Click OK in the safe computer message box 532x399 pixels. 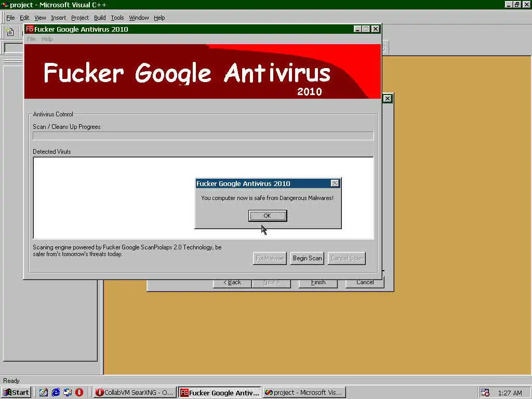pyautogui.click(x=268, y=216)
